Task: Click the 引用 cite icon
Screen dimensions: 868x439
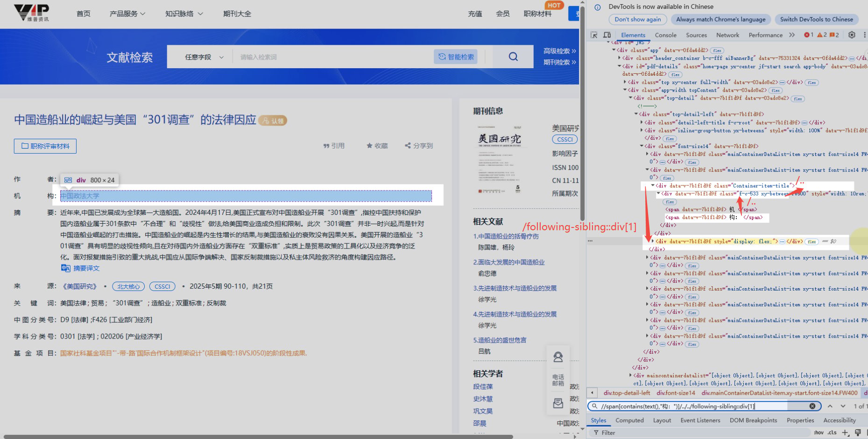Action: tap(333, 146)
